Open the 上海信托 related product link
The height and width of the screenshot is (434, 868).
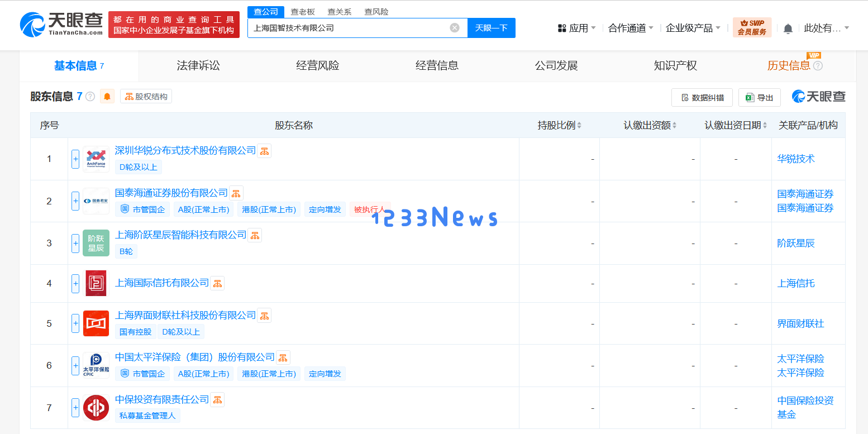(x=796, y=283)
